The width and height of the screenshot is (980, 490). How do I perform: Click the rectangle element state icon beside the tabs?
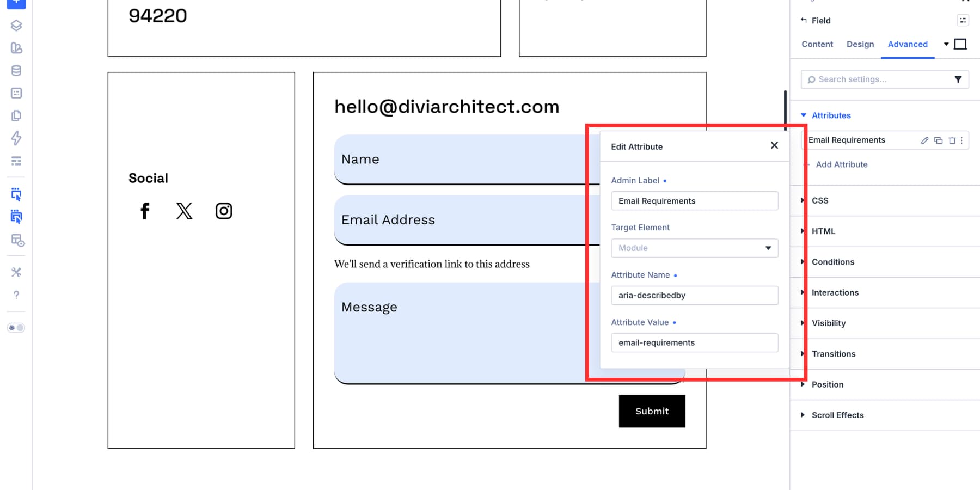click(960, 44)
